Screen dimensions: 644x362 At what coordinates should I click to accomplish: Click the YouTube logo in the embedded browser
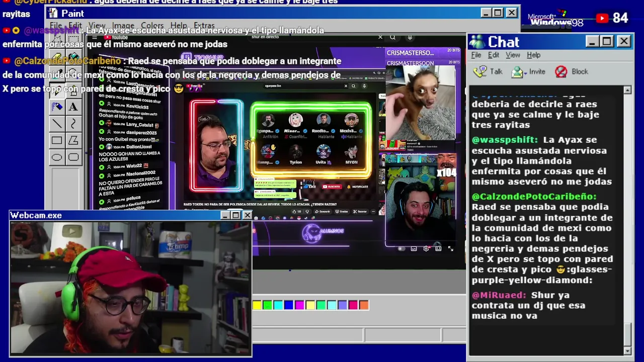coord(116,37)
